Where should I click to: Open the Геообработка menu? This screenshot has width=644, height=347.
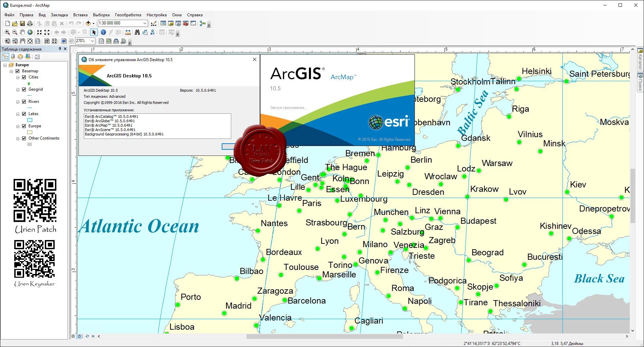tap(128, 15)
